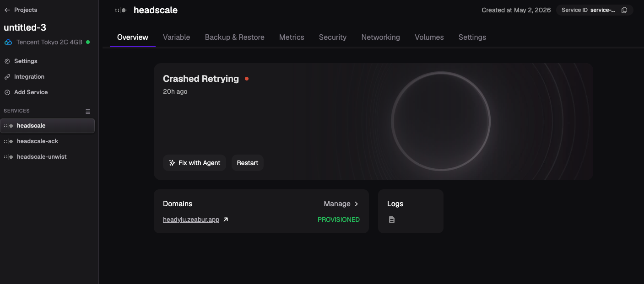Click the headscale icon beside page title
The width and height of the screenshot is (644, 284).
click(121, 10)
